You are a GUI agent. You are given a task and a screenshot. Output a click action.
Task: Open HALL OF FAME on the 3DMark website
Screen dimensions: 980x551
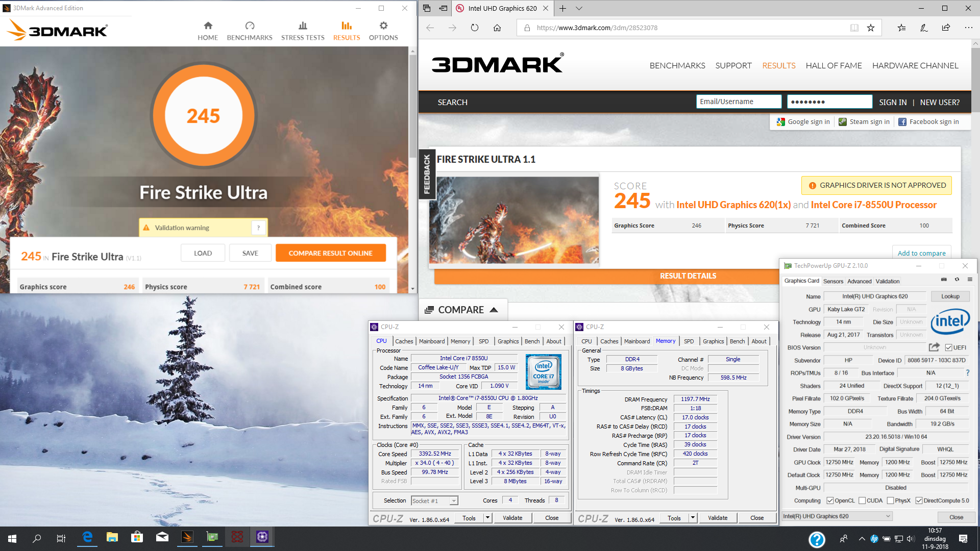click(834, 65)
